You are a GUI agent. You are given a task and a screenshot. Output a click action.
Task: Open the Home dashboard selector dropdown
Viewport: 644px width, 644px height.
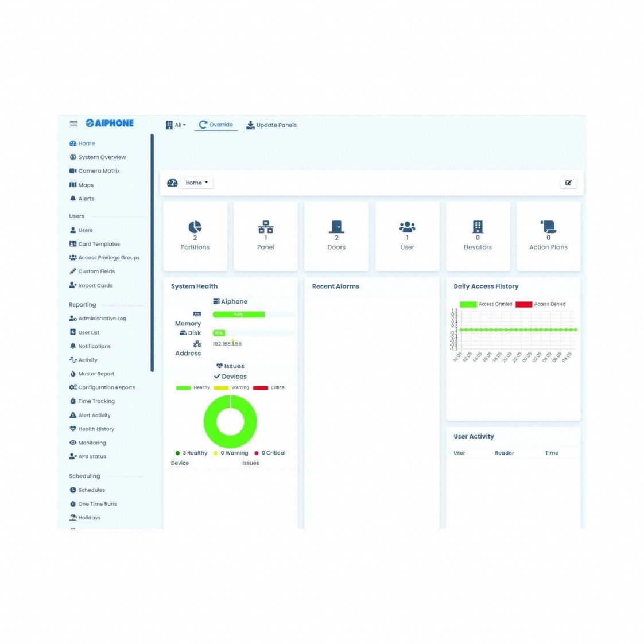point(196,183)
